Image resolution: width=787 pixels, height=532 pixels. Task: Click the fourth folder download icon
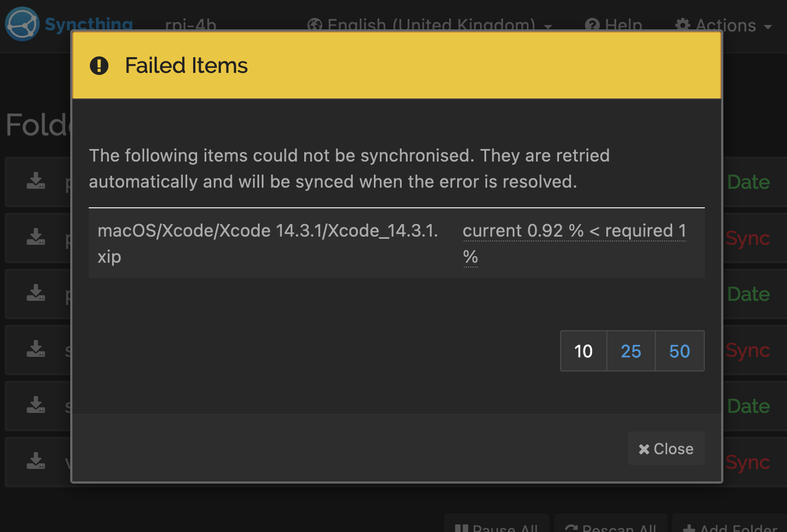coord(36,349)
